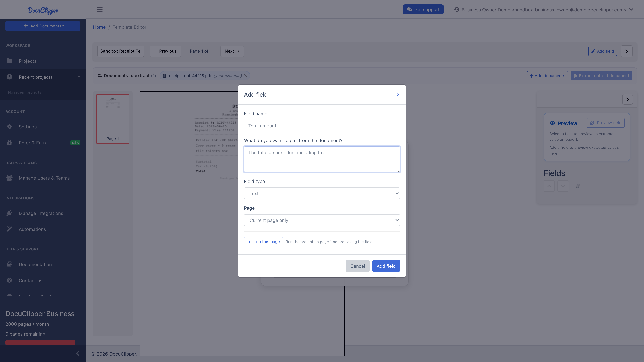Click the Documents to extract folder icon
The width and height of the screenshot is (644, 362).
[100, 76]
